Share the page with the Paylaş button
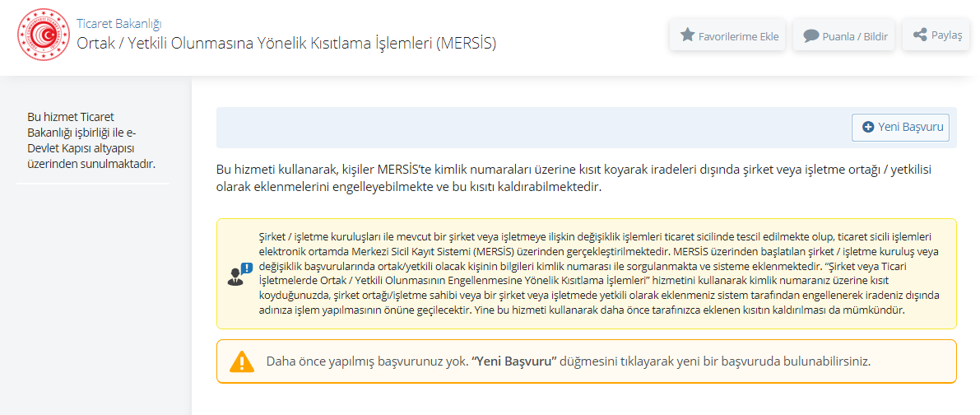 tap(936, 35)
